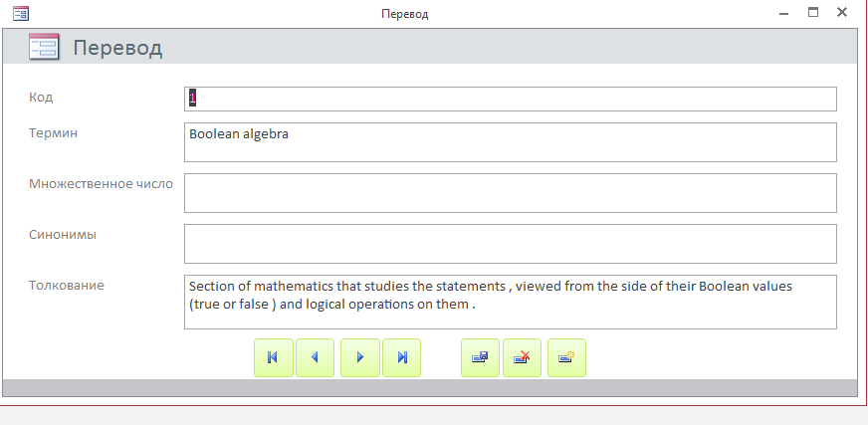Jump to the last record
Viewport: 868px width, 425px height.
(402, 358)
